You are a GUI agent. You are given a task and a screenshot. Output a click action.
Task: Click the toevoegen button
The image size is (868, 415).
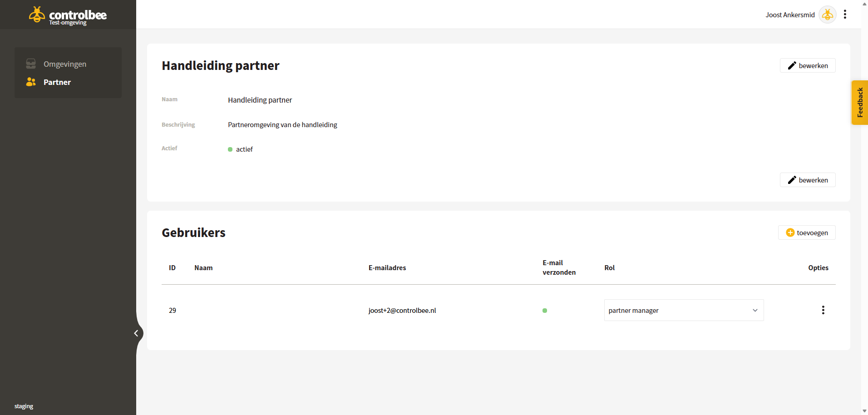(807, 232)
